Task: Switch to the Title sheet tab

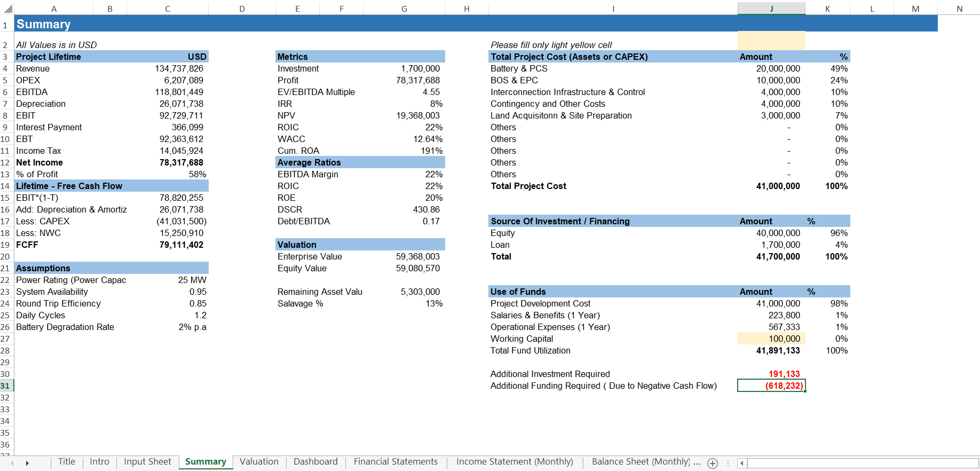Action: click(x=67, y=462)
